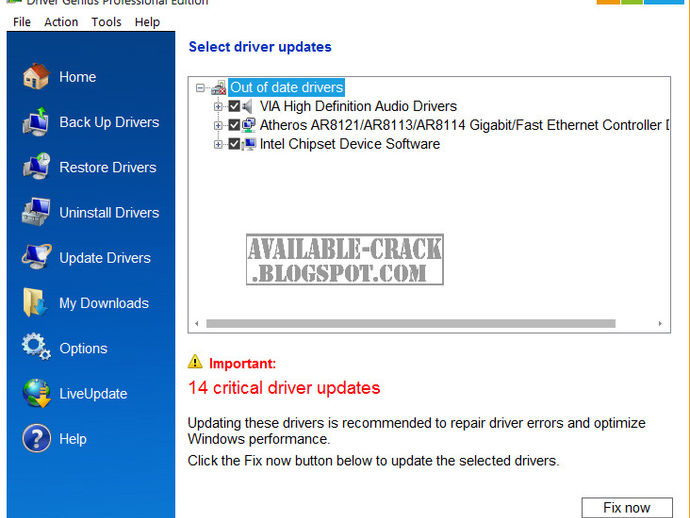Select the Out of date drivers label
690x518 pixels.
click(286, 88)
